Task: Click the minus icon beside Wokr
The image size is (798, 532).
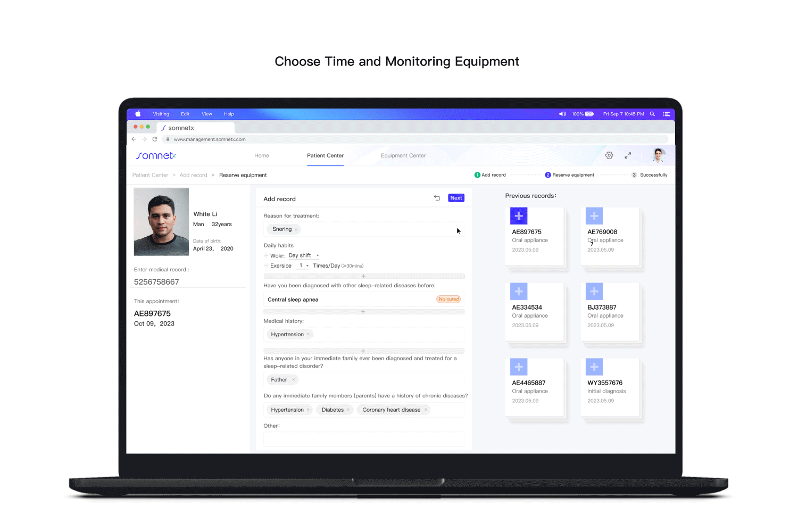Action: click(x=266, y=256)
